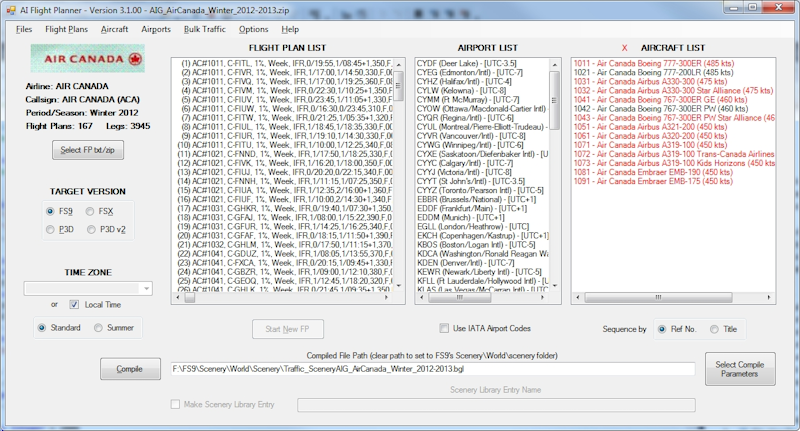Select 1021 Air Canada Boeing 777-200LR

653,72
